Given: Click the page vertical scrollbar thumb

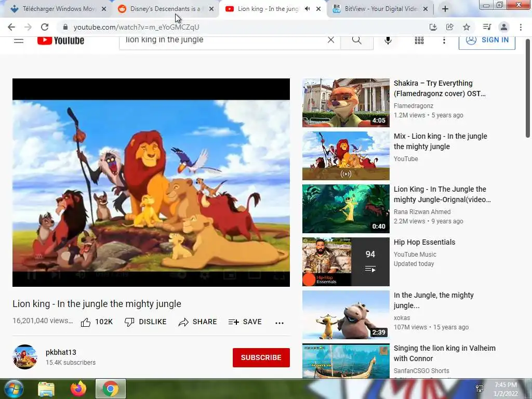Looking at the screenshot, I should [x=528, y=88].
